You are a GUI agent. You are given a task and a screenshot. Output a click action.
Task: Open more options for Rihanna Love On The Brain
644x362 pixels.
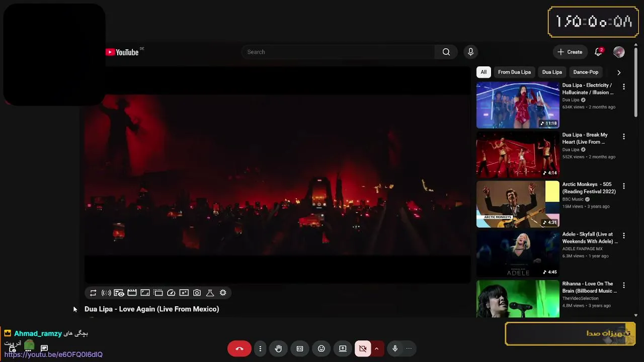point(624,286)
